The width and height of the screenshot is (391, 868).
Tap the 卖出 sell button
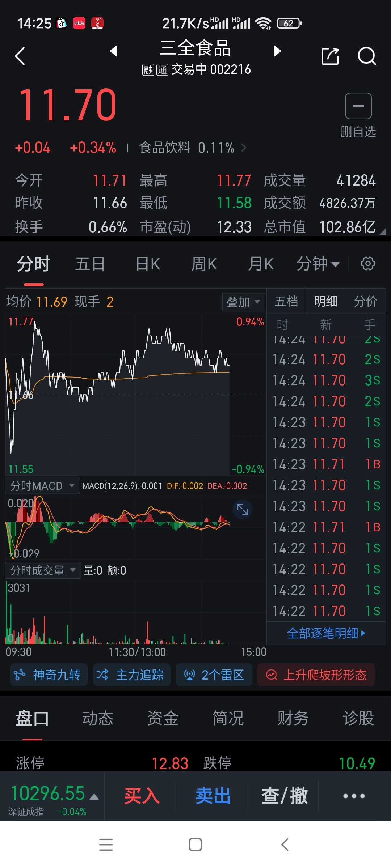pos(213,796)
